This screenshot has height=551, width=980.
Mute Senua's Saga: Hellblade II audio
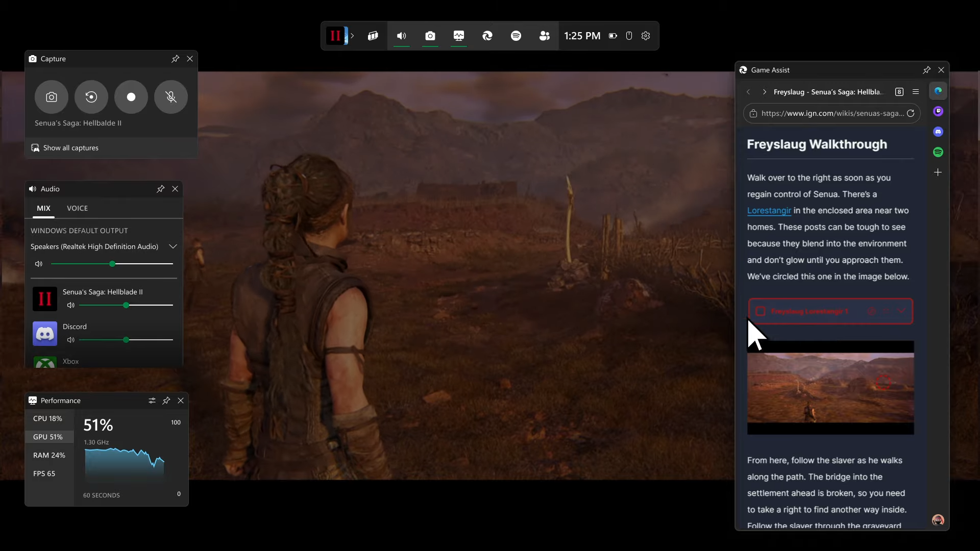pos(70,305)
